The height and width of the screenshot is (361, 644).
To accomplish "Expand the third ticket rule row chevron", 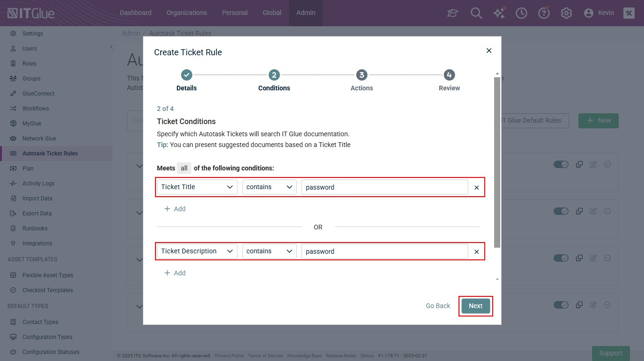I will click(139, 259).
